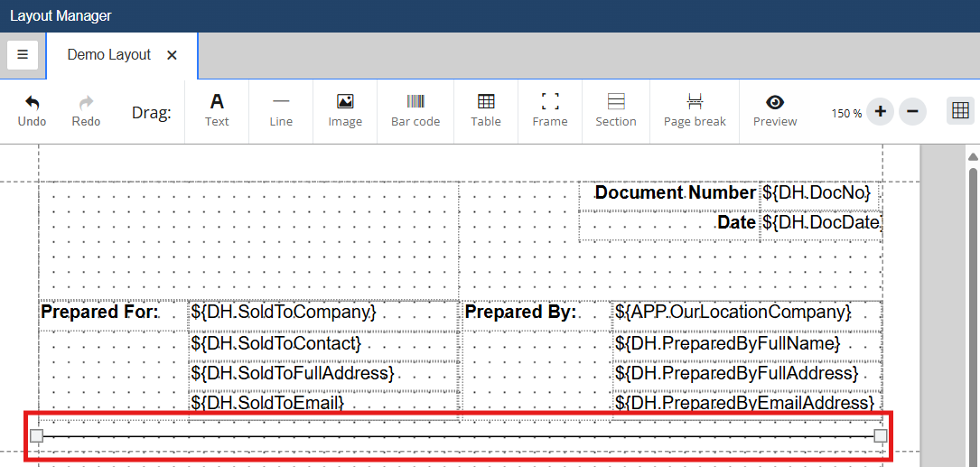Zoom out with the minus button
This screenshot has width=980, height=467.
pyautogui.click(x=912, y=112)
